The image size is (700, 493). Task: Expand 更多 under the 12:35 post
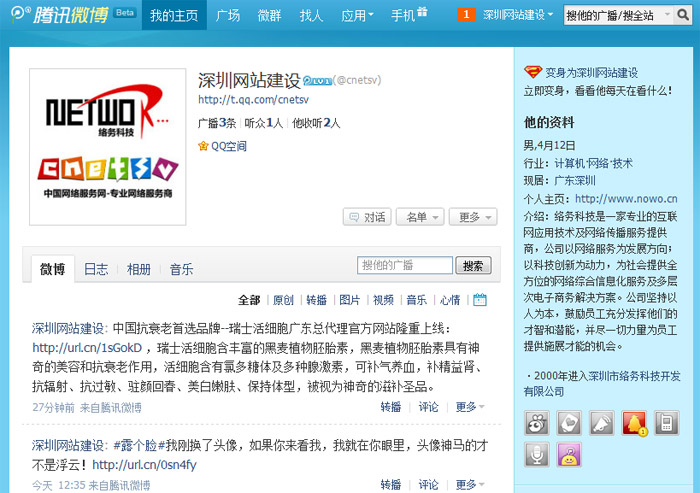tap(470, 485)
